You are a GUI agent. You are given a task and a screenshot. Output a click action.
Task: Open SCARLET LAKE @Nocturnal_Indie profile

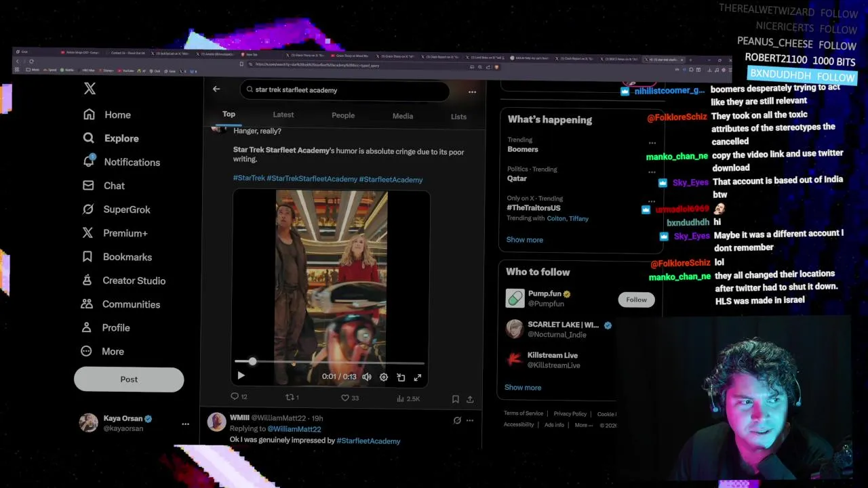tap(563, 325)
